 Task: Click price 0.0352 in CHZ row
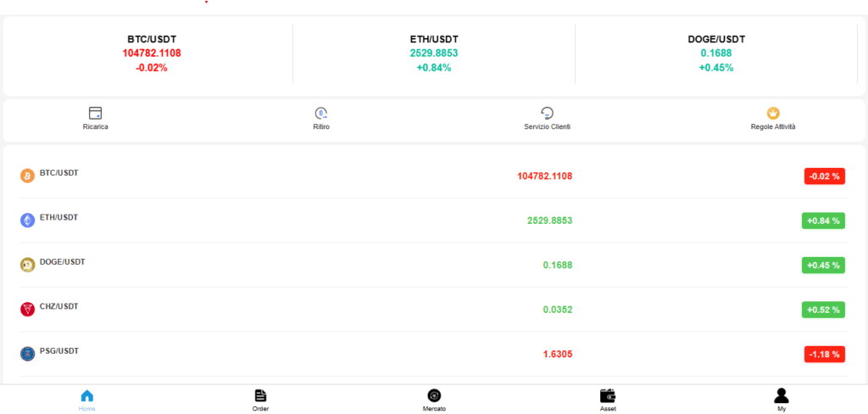point(558,310)
